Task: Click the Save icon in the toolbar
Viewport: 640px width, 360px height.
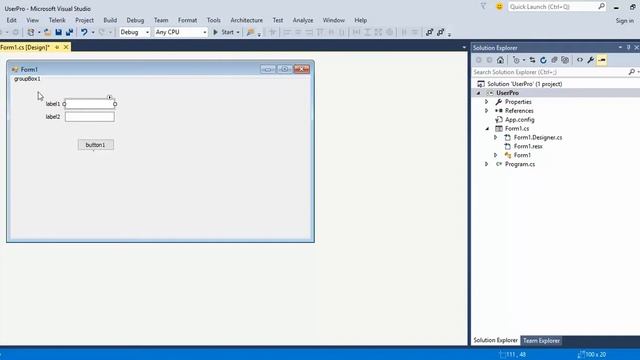Action: click(58, 32)
